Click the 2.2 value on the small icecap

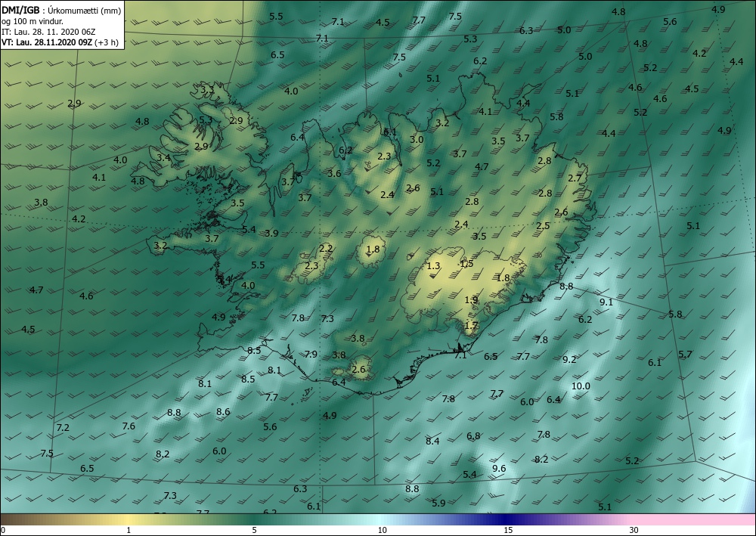(326, 249)
